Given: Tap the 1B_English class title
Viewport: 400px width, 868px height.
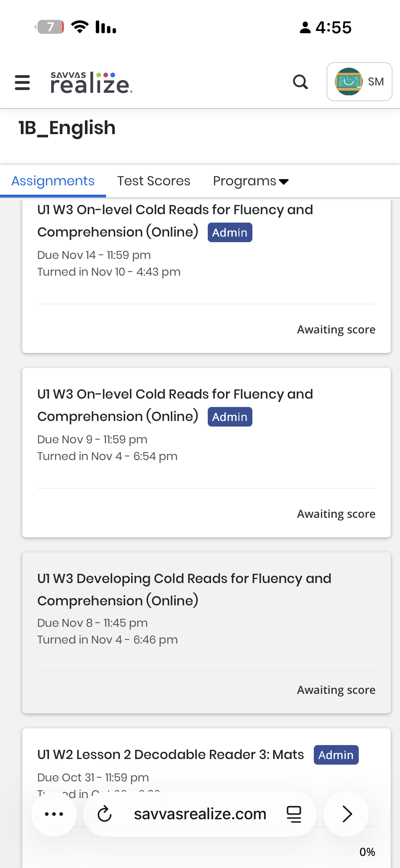Looking at the screenshot, I should tap(67, 128).
